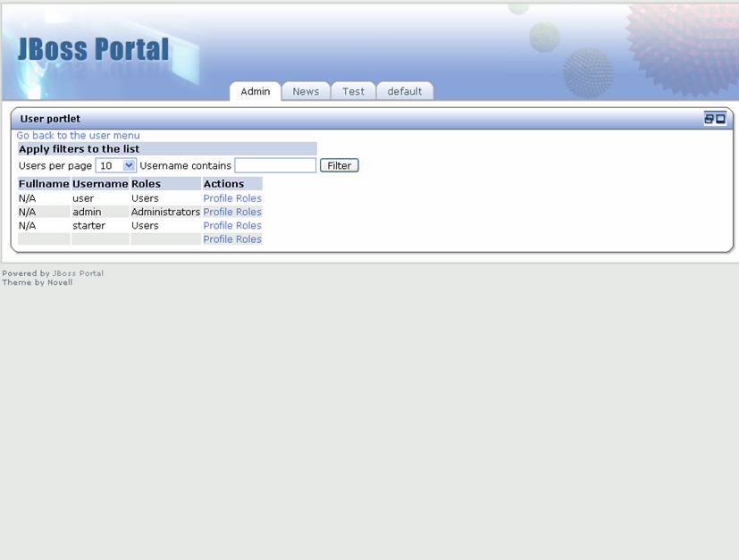
Task: Click the Roles column header
Action: 166,184
